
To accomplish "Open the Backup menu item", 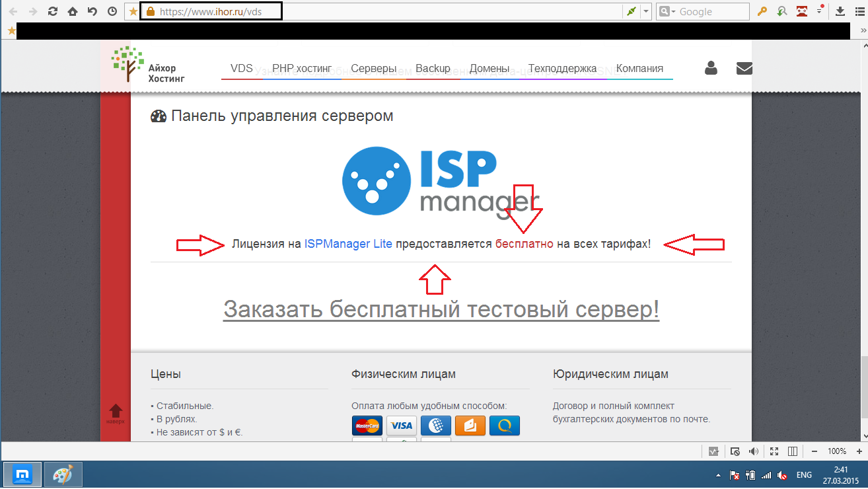I will (433, 69).
